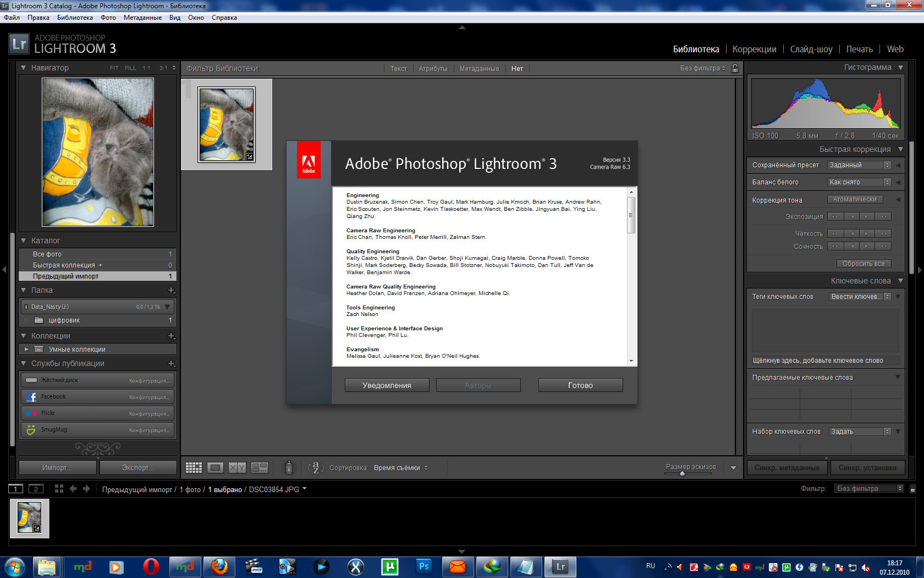The image size is (924, 578).
Task: Open Photoshop from the taskbar
Action: click(x=424, y=566)
